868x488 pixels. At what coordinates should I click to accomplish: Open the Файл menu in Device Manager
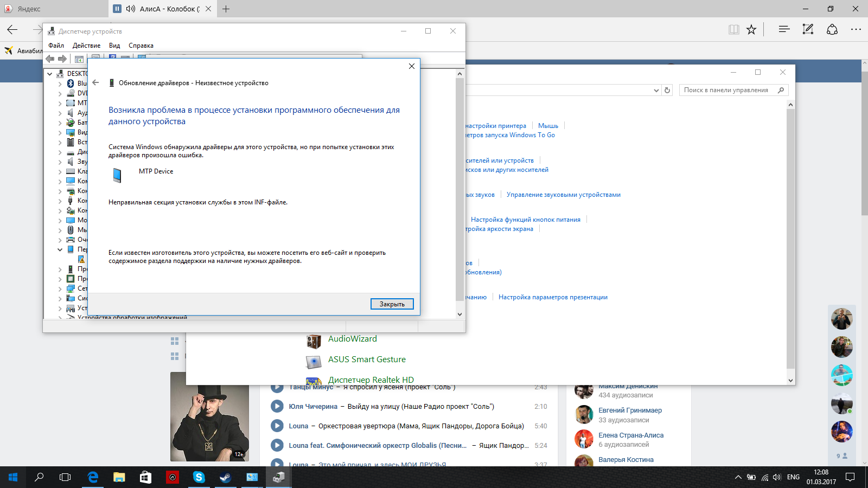pyautogui.click(x=56, y=46)
